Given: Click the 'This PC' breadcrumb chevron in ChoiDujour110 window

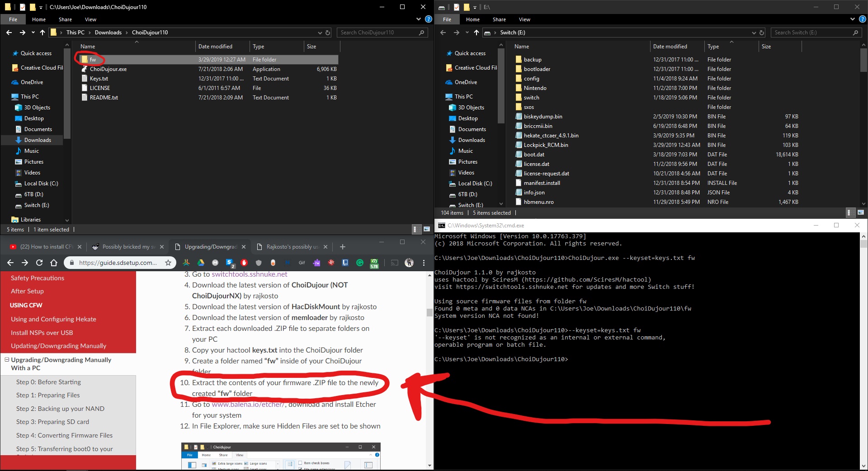Looking at the screenshot, I should (90, 33).
